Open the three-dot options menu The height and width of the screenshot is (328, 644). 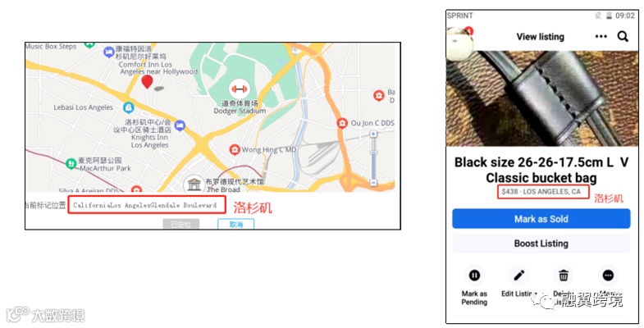[601, 37]
